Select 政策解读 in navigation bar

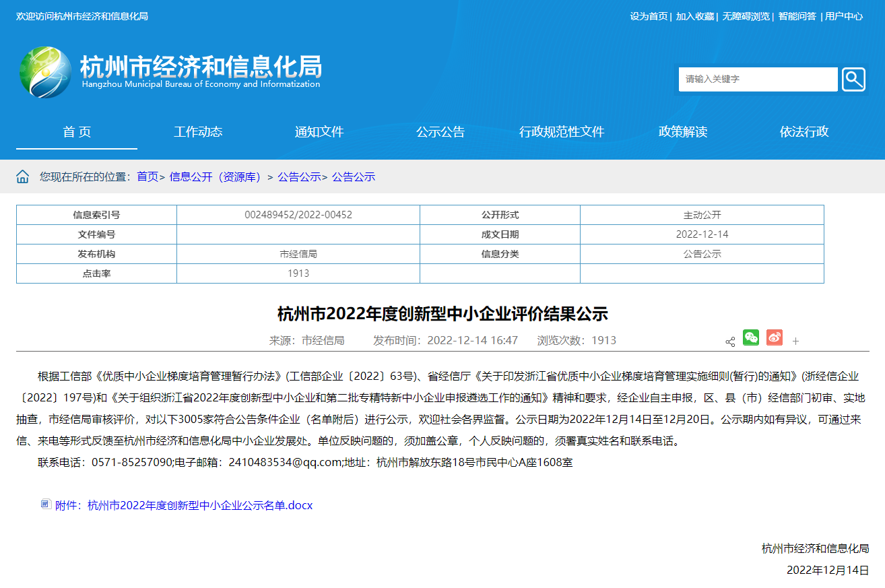(683, 132)
